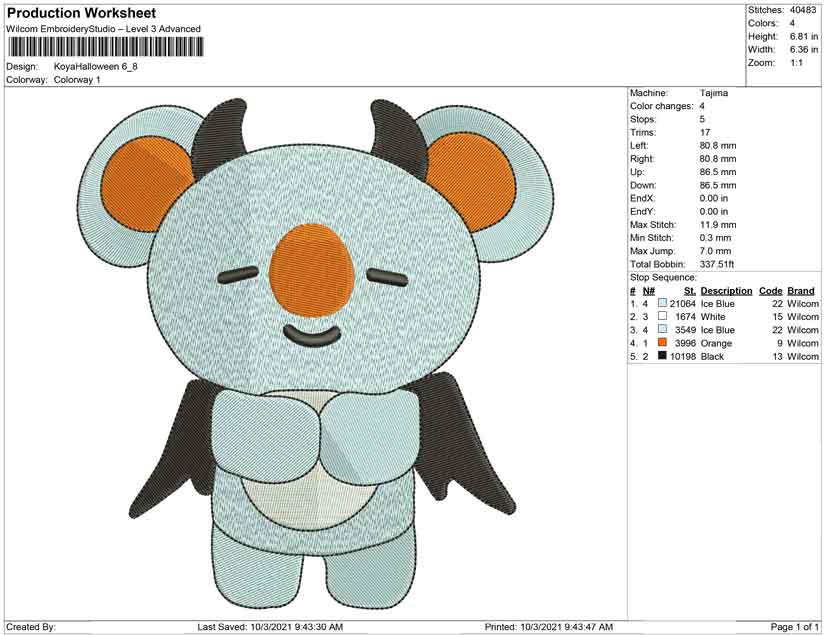
Task: Click the White color swatch in row 2
Action: [662, 316]
